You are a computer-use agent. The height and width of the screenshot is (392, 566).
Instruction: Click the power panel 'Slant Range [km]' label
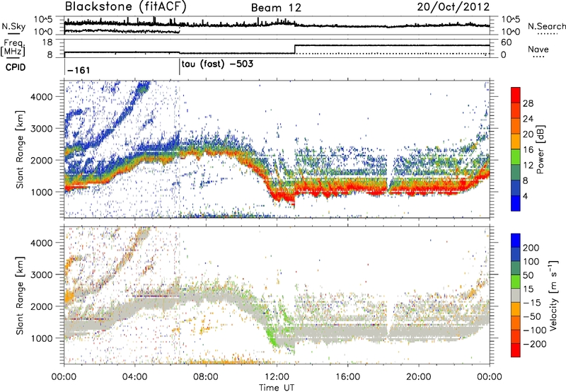click(20, 149)
